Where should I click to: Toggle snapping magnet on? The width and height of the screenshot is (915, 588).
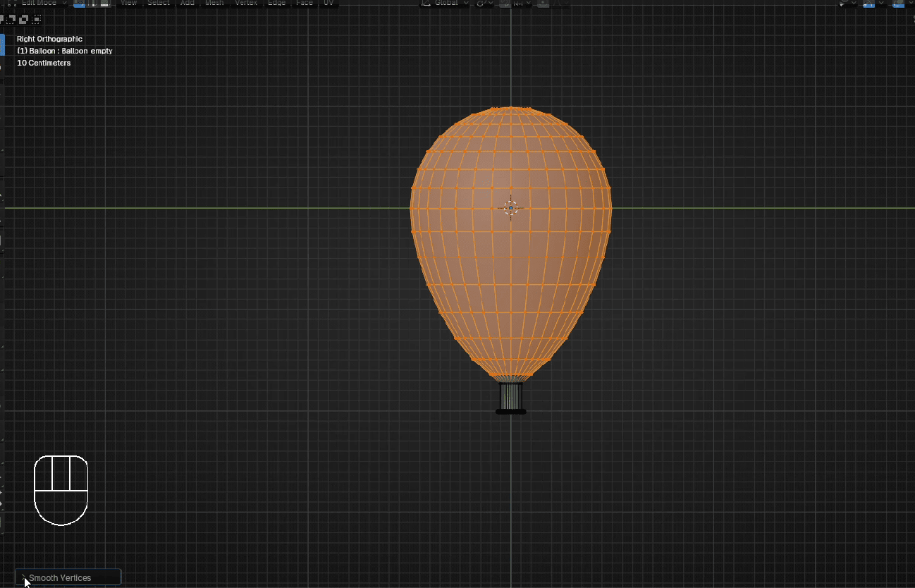[505, 4]
